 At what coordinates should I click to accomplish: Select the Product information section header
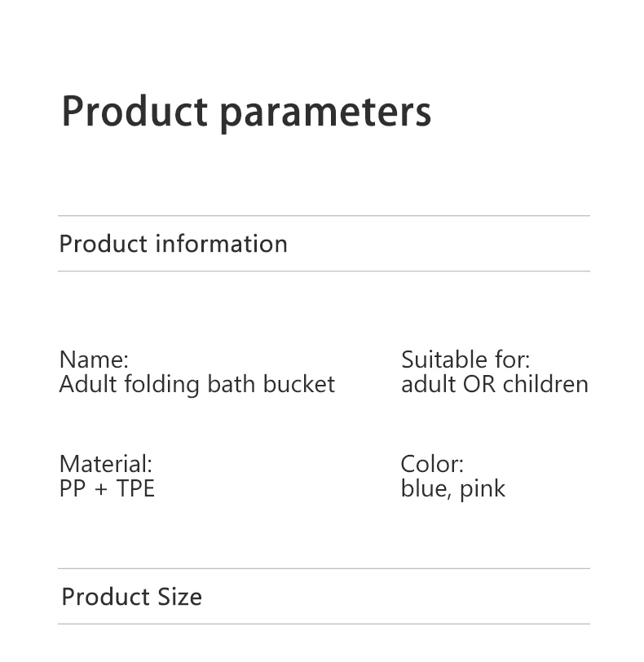173,244
